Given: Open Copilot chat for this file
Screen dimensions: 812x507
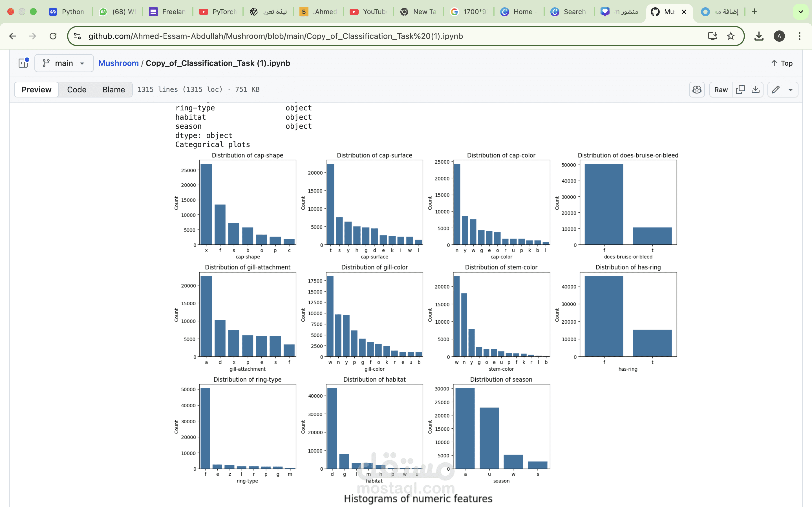Looking at the screenshot, I should tap(697, 90).
